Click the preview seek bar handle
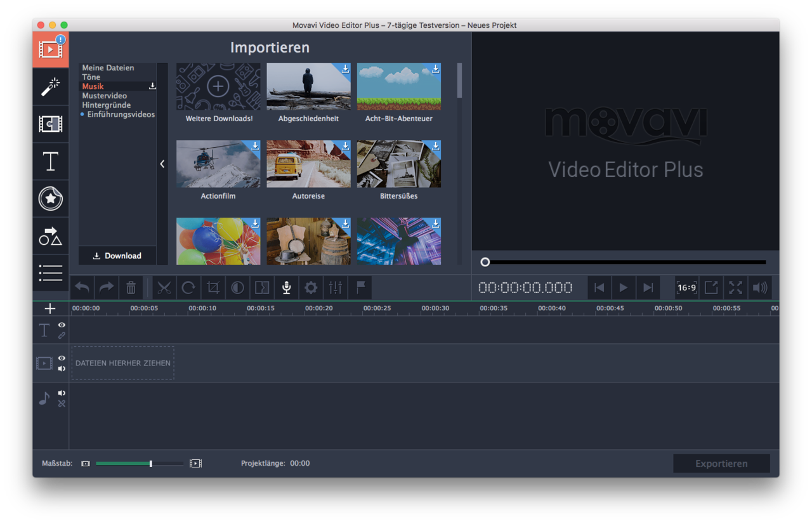Viewport: 812px width, 524px height. coord(485,262)
